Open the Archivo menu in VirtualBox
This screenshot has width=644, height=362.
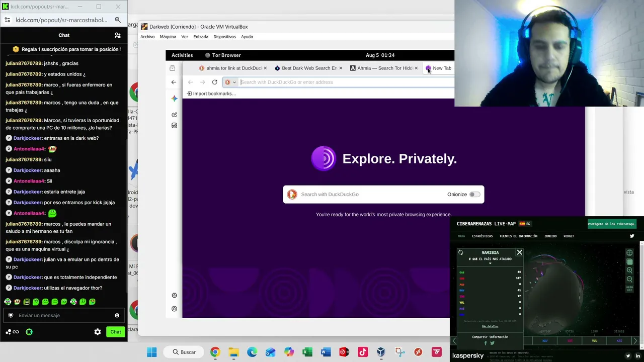(147, 37)
